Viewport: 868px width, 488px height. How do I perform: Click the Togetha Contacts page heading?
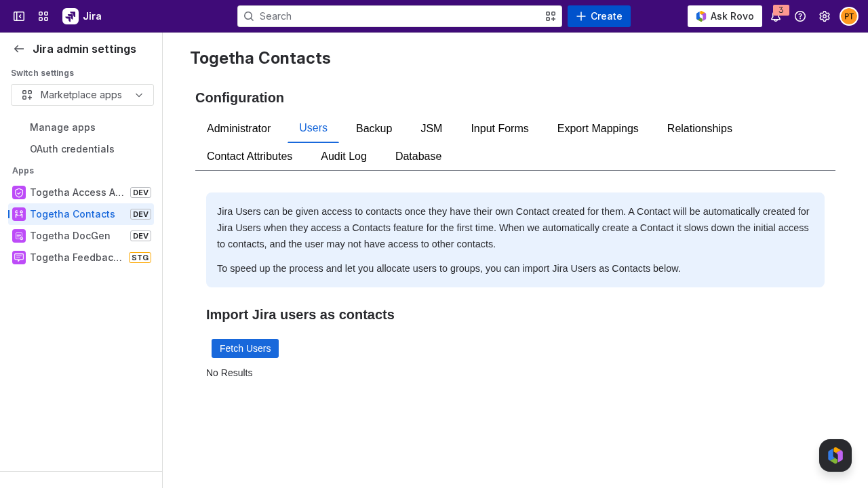coord(260,58)
